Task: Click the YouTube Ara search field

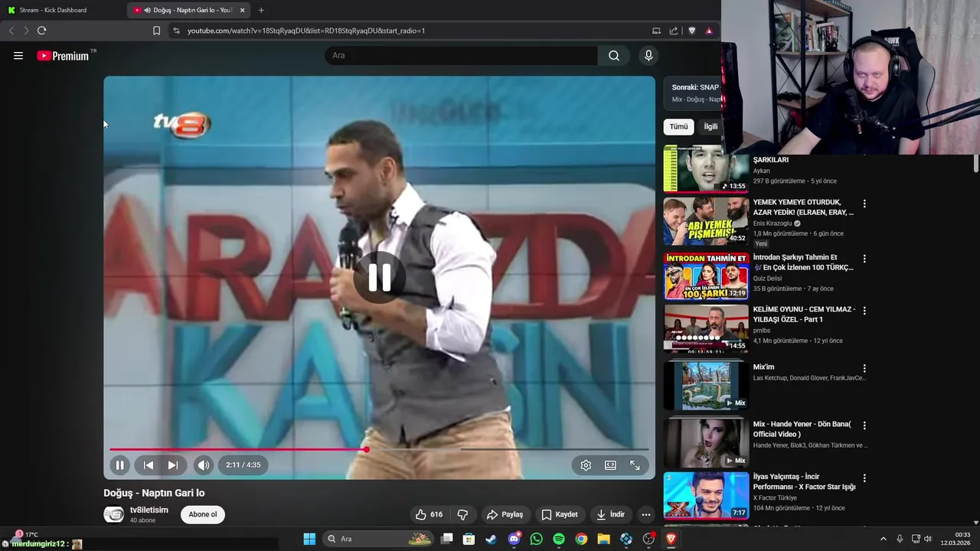Action: pos(462,56)
